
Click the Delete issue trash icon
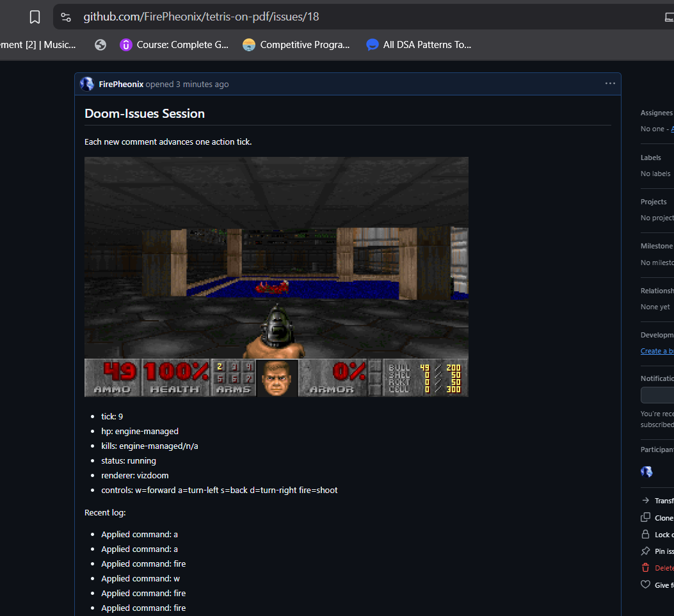(645, 568)
